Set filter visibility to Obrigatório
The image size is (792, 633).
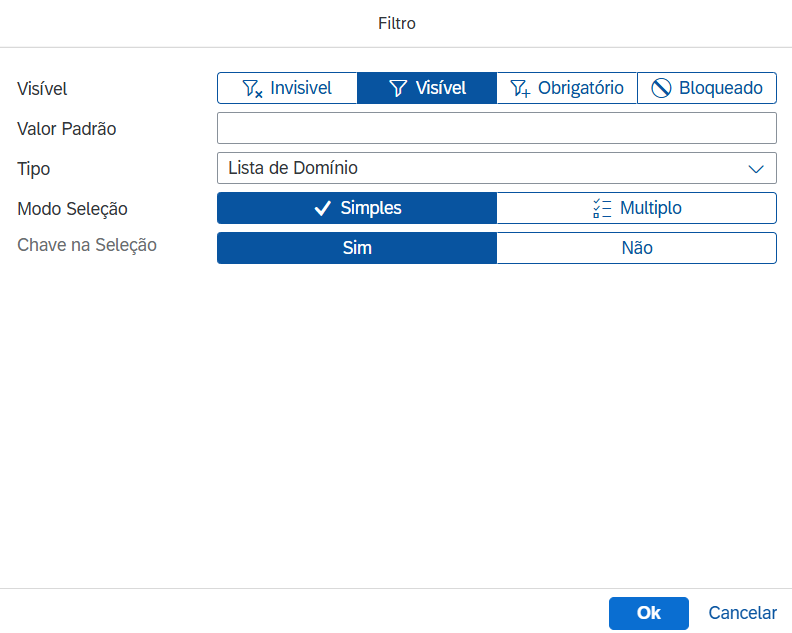566,88
